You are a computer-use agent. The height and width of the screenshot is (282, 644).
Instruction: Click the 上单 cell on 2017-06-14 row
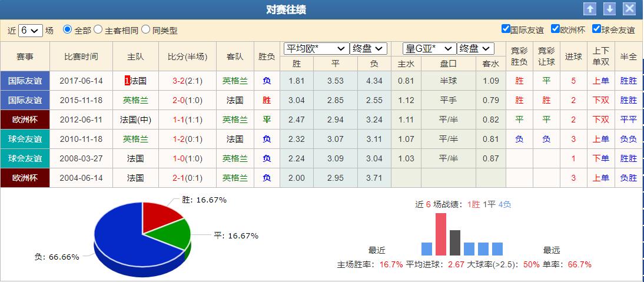pos(600,81)
